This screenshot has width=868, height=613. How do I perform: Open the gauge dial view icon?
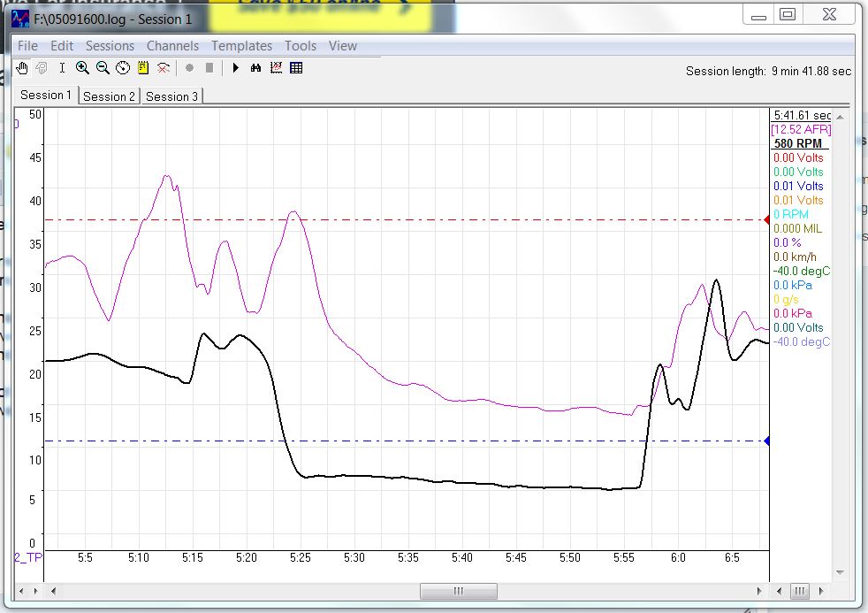tap(123, 67)
